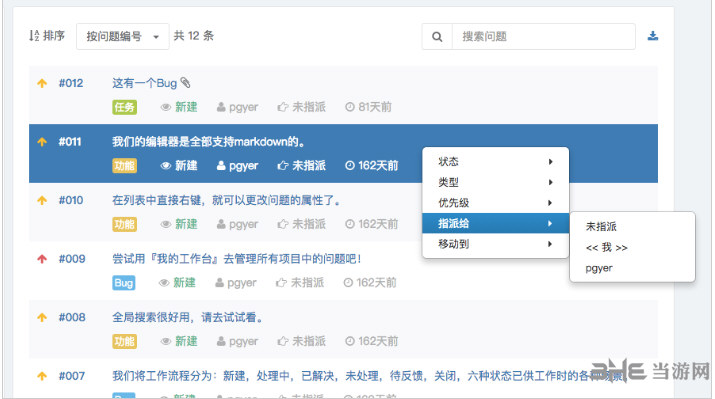
Task: Click the eye status icon on #009
Action: point(164,283)
